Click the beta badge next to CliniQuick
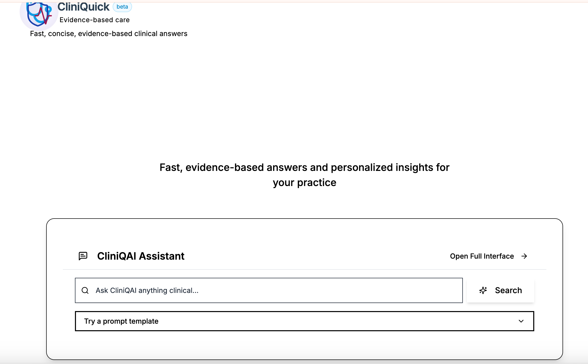 pos(122,7)
